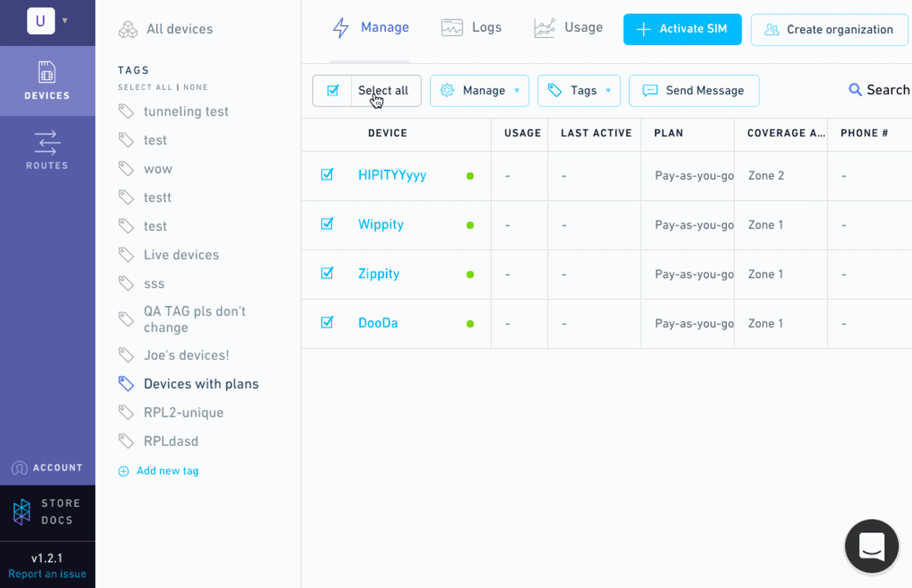The image size is (912, 588).
Task: Uncheck the Zippity device checkbox
Action: [327, 273]
